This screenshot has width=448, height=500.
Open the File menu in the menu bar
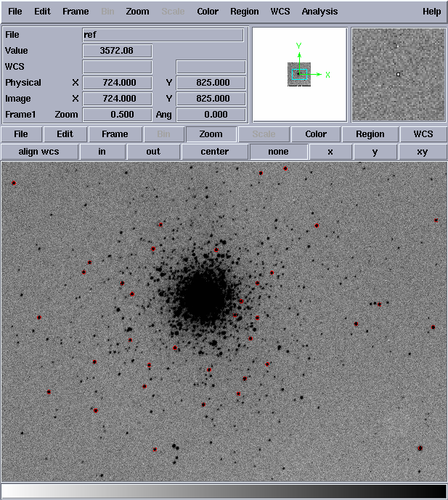[15, 12]
